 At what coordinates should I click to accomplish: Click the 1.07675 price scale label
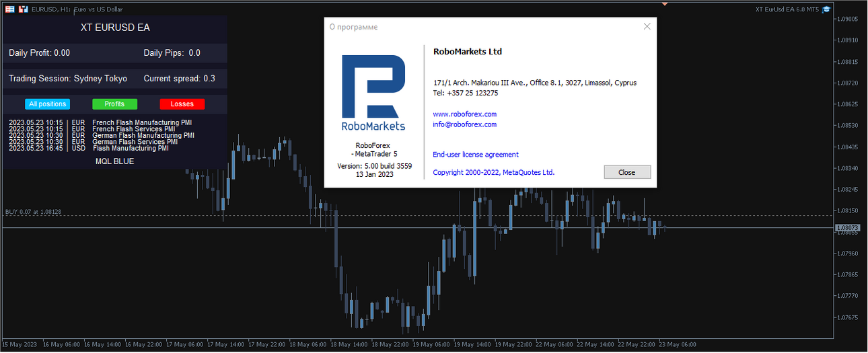848,317
